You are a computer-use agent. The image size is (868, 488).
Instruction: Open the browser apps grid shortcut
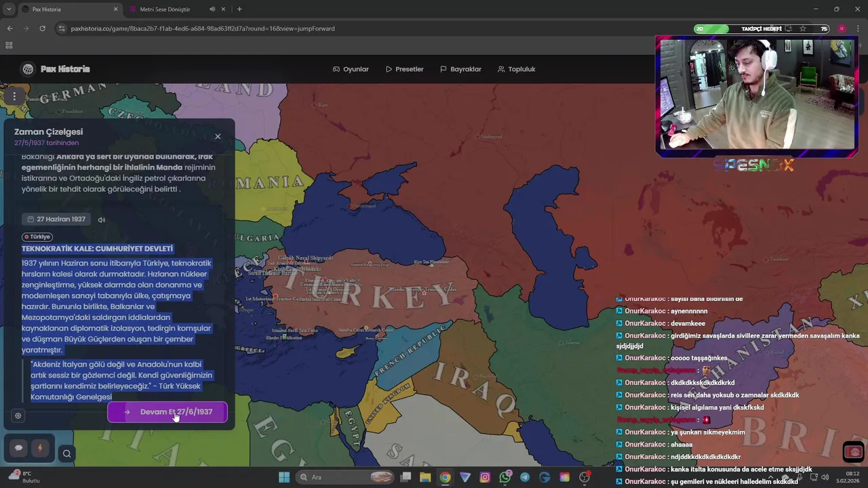(x=9, y=45)
